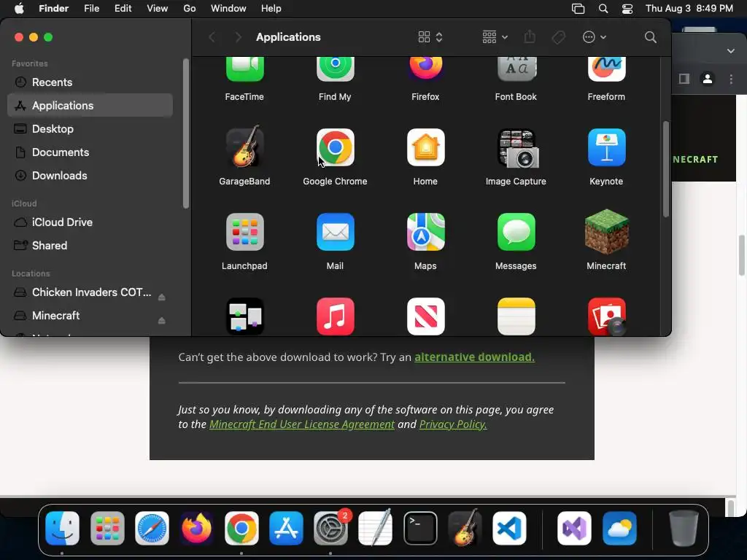Click the browser profile avatar icon
This screenshot has height=560, width=747.
[x=708, y=79]
